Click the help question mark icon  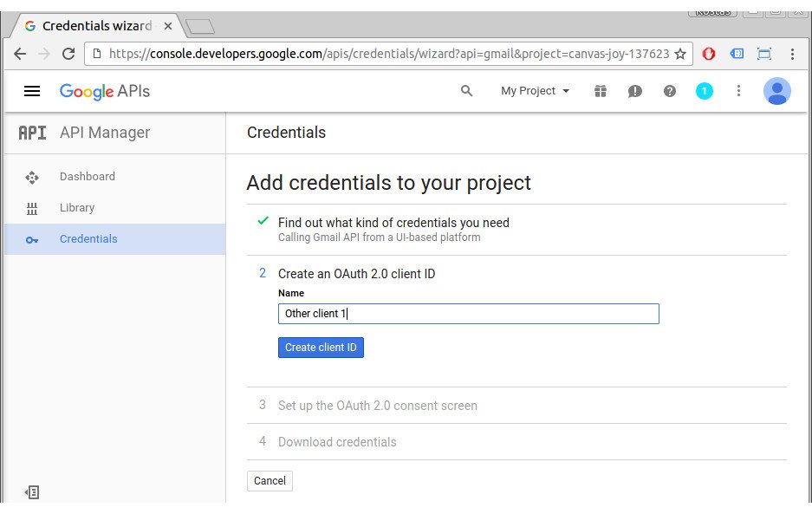[670, 91]
